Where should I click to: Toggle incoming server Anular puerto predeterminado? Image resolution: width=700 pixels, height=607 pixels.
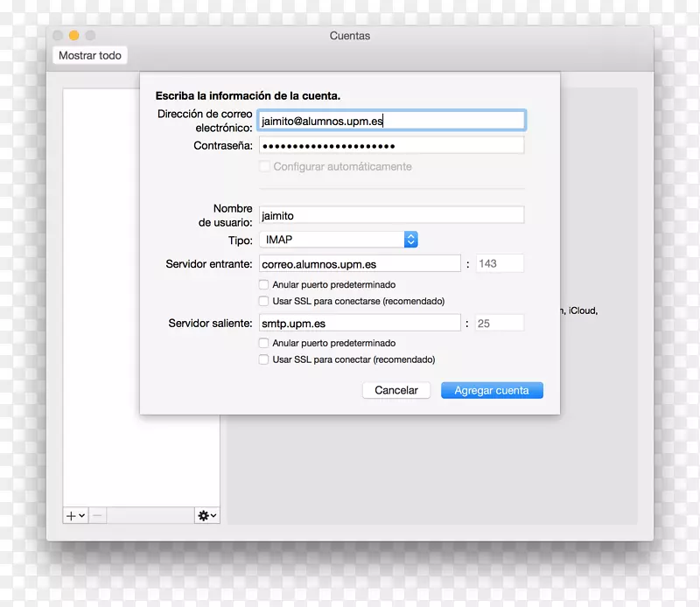tap(264, 285)
